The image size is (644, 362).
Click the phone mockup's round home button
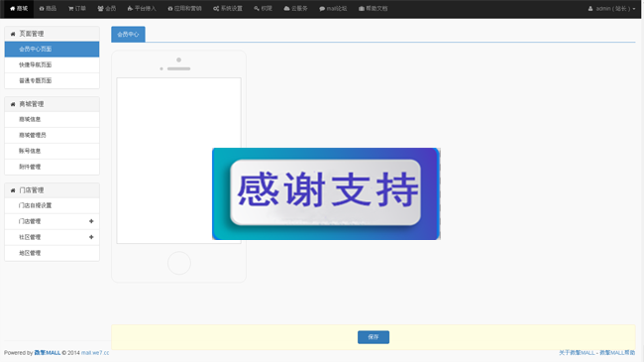(179, 263)
